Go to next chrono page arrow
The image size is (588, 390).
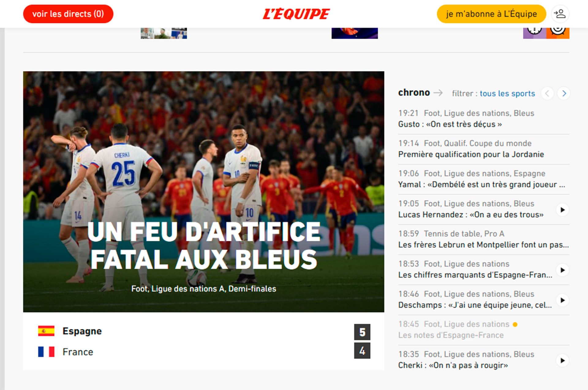point(564,93)
